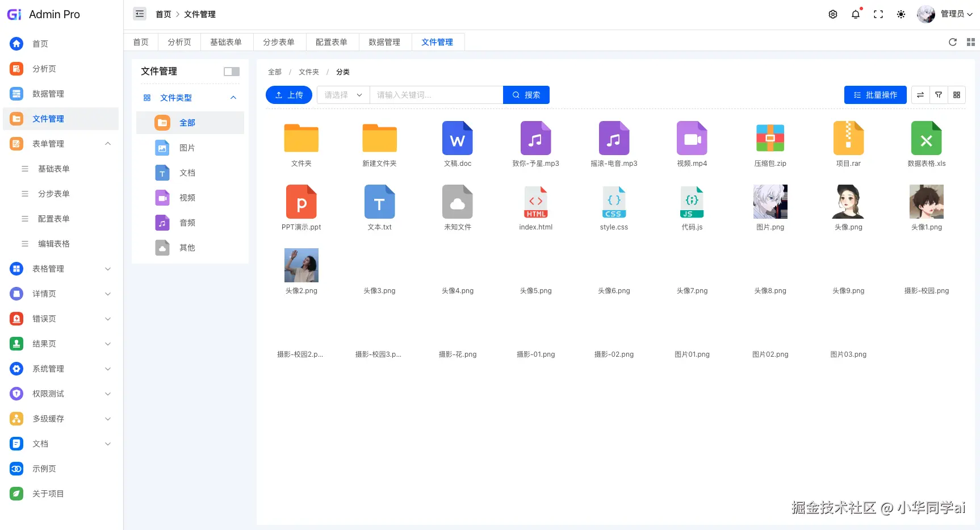Open the 管理员 user dropdown
The height and width of the screenshot is (530, 980).
(945, 14)
